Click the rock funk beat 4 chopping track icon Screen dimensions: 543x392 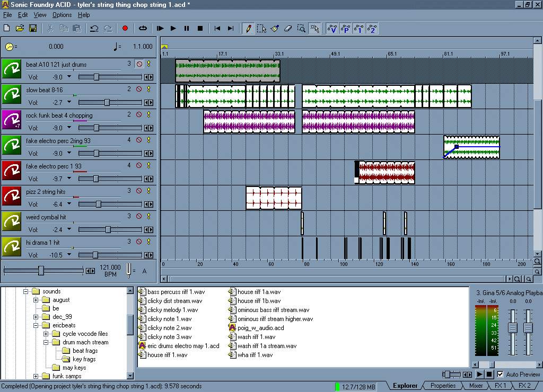(12, 119)
